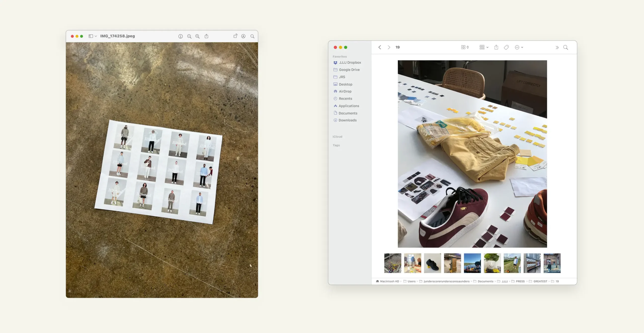
Task: Zoom out the image in Preview
Action: pos(189,36)
